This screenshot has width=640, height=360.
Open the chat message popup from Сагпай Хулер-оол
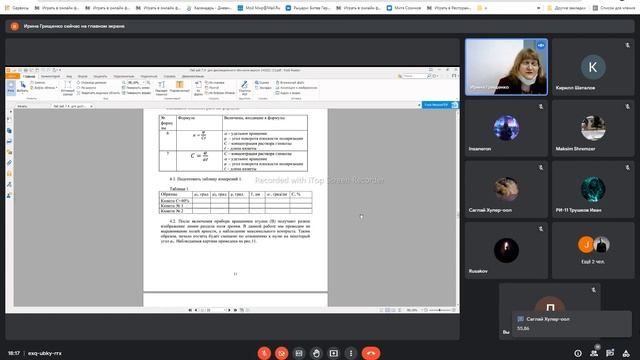pyautogui.click(x=572, y=324)
